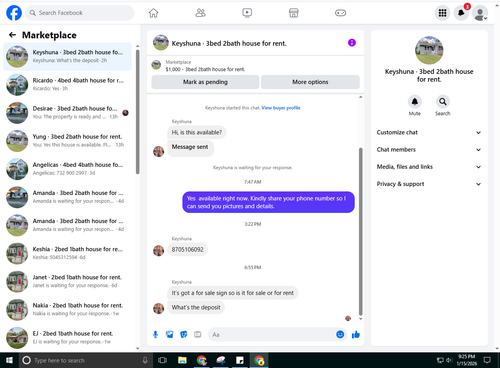Open the emoji picker smiley
The height and width of the screenshot is (368, 500).
click(x=340, y=334)
